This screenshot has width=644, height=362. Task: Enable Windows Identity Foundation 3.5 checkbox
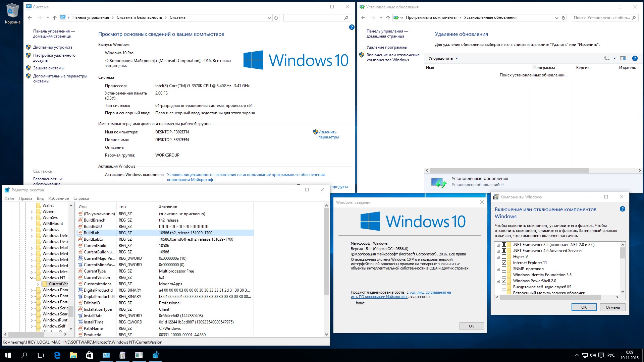point(504,275)
